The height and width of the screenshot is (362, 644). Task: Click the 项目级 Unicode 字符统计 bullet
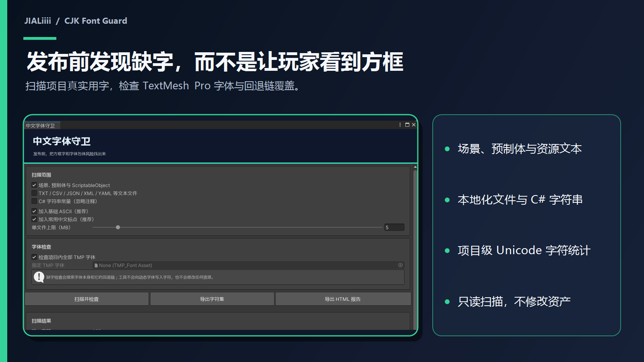coord(524,251)
